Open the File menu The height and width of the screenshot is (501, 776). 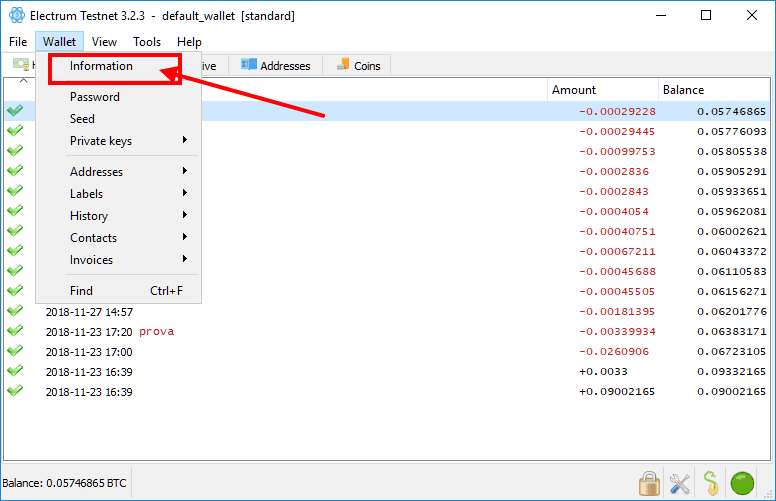pos(18,42)
